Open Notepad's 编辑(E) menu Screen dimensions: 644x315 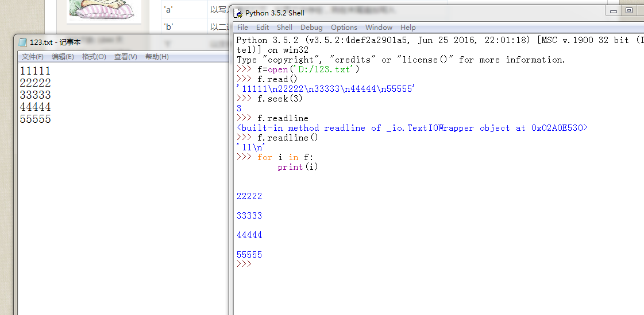pyautogui.click(x=63, y=57)
